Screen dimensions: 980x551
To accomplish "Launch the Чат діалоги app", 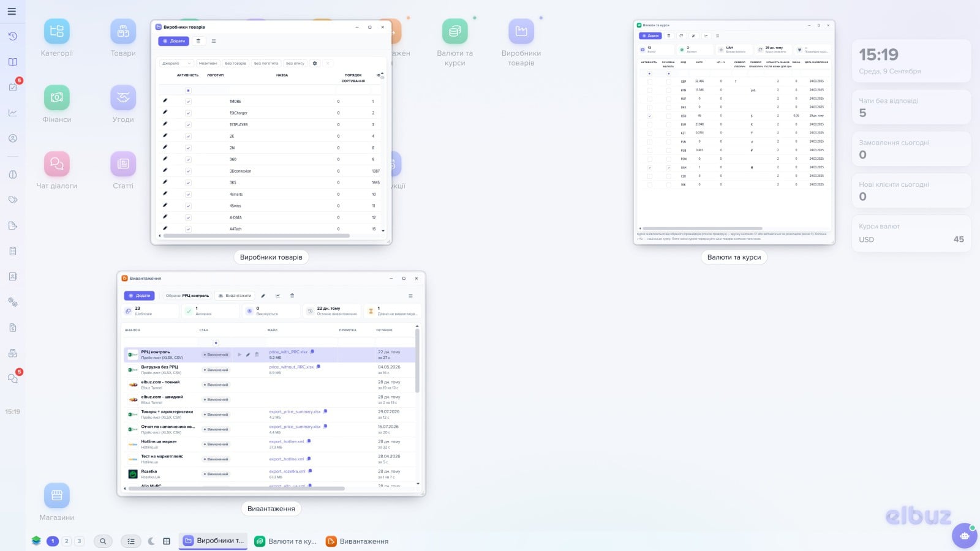I will tap(56, 164).
